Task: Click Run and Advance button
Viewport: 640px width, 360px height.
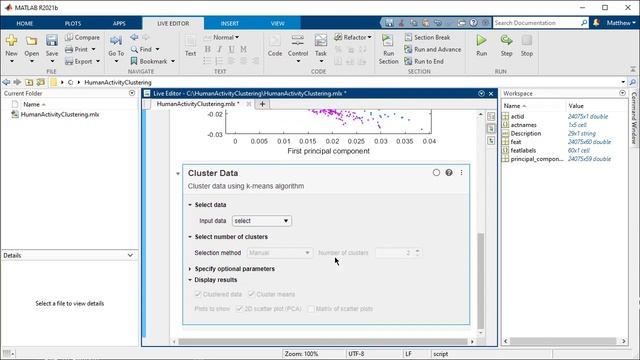Action: [433, 49]
